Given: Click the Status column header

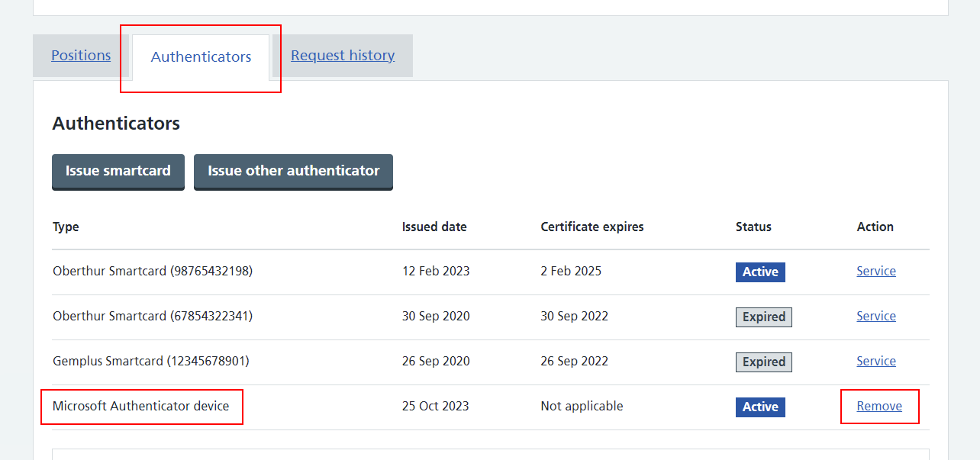Looking at the screenshot, I should pos(753,227).
